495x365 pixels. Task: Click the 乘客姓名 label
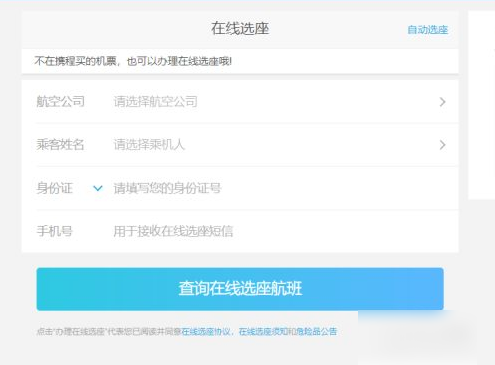[60, 145]
